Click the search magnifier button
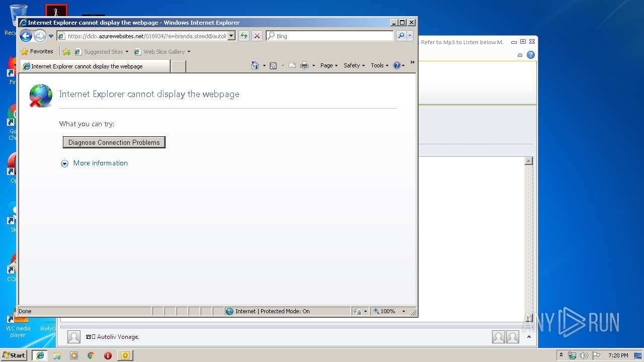The image size is (644, 362). click(401, 36)
